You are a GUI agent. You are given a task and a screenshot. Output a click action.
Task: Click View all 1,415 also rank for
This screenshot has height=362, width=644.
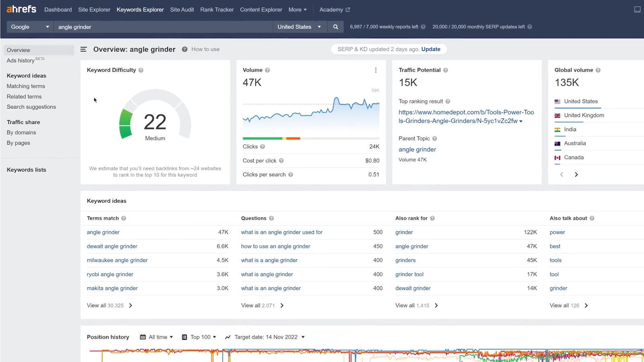tap(417, 306)
